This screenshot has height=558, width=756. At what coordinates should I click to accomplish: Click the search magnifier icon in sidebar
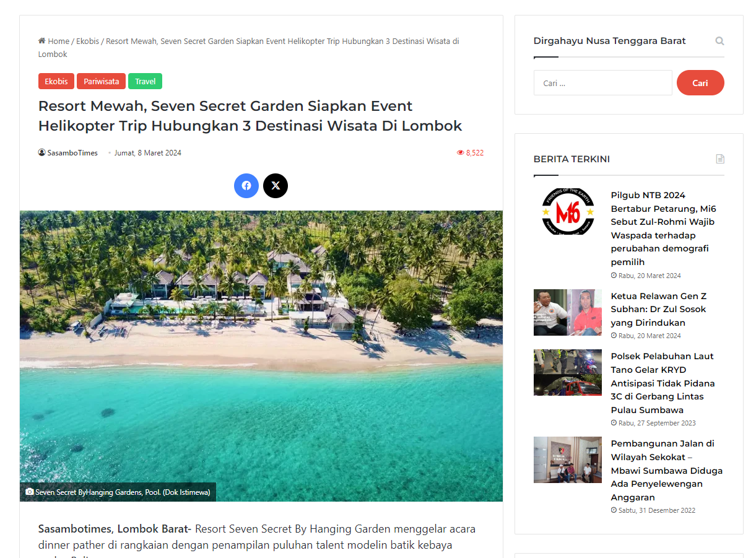719,41
